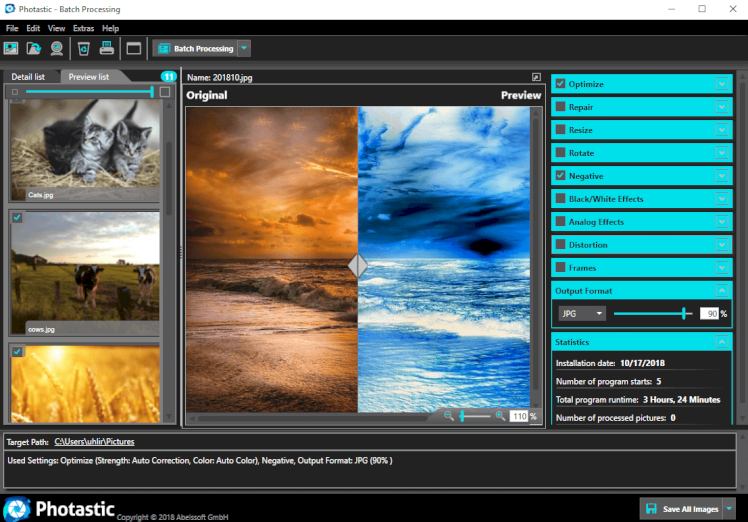Expand the Black/White Effects section
The image size is (748, 522).
click(721, 199)
